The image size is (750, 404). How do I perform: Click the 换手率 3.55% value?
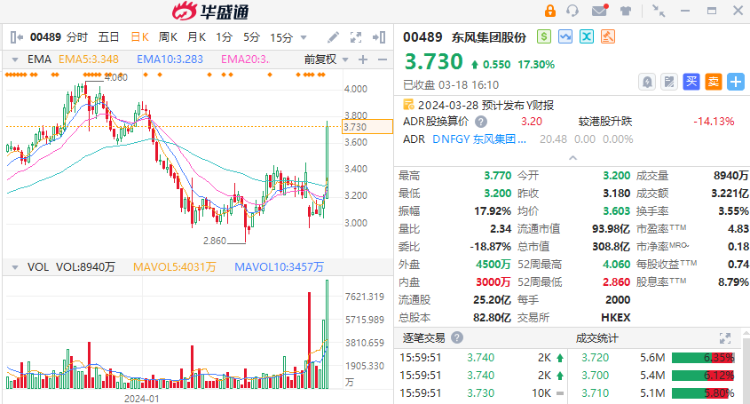pos(733,211)
